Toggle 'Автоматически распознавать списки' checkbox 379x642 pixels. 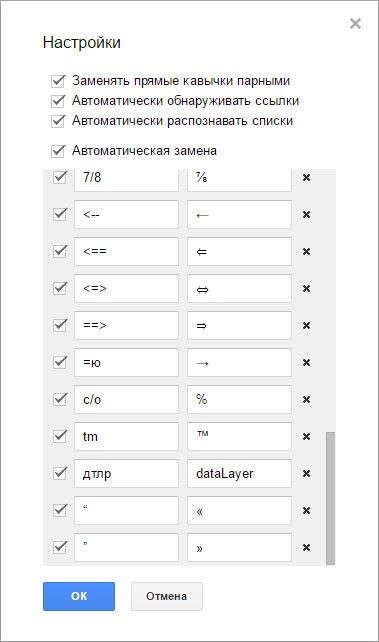click(x=58, y=121)
